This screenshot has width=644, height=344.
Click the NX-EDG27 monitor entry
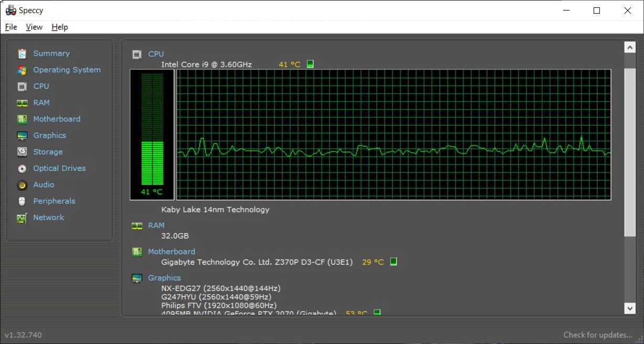[x=220, y=288]
